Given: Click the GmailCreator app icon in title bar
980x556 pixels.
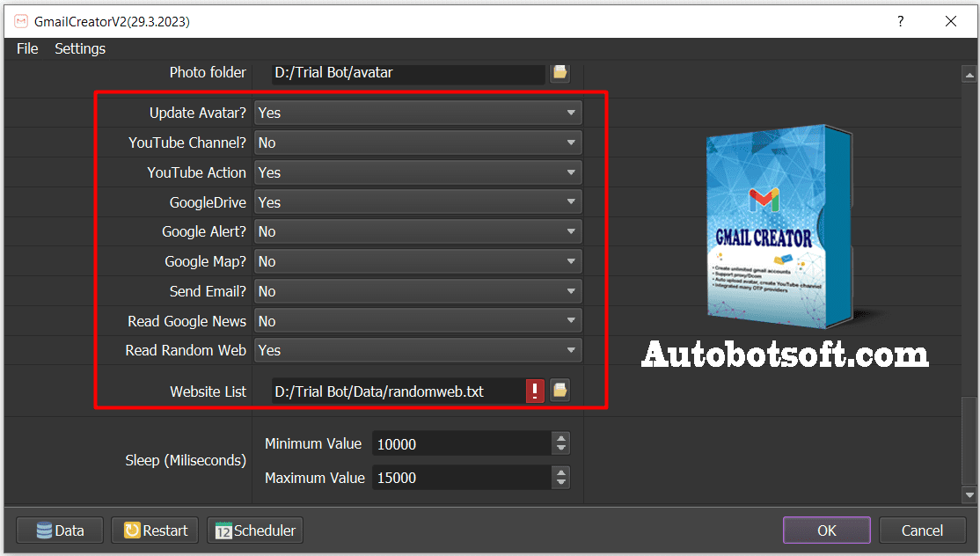Looking at the screenshot, I should coord(21,22).
